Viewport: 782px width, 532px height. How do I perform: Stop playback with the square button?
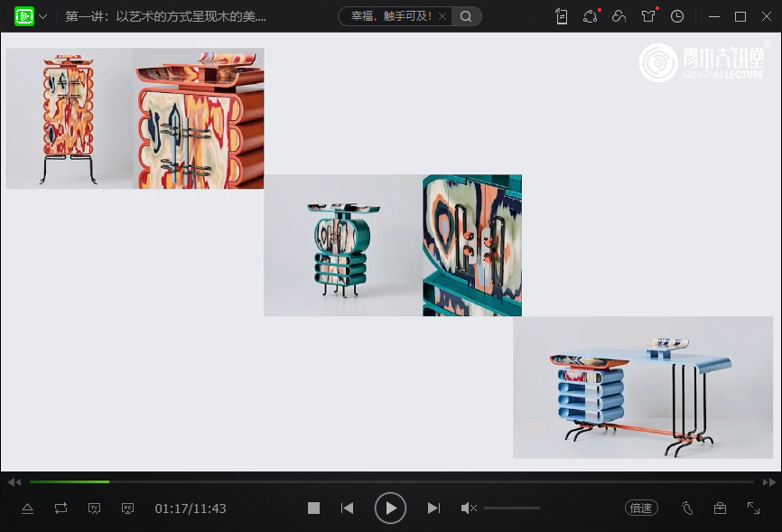(x=313, y=508)
